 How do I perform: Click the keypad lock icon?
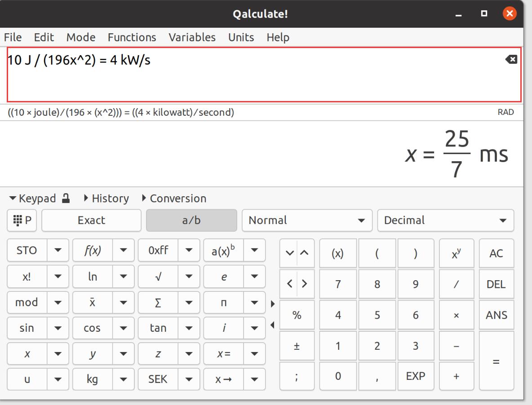point(66,198)
